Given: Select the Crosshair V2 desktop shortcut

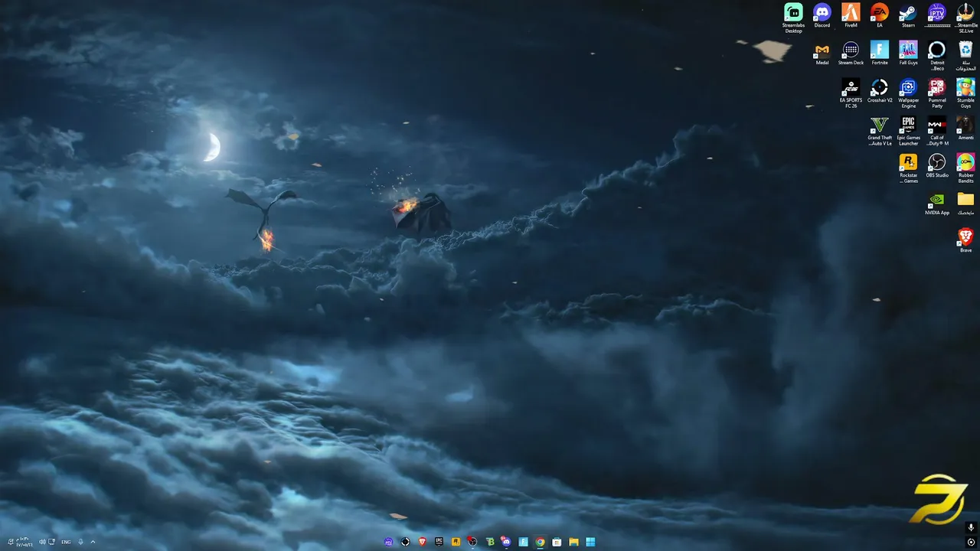Looking at the screenshot, I should (x=880, y=91).
